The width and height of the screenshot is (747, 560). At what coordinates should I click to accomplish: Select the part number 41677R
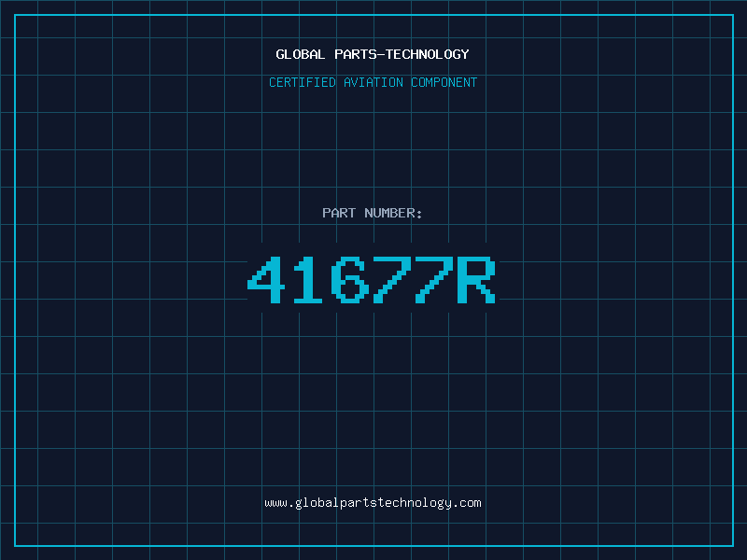point(372,280)
